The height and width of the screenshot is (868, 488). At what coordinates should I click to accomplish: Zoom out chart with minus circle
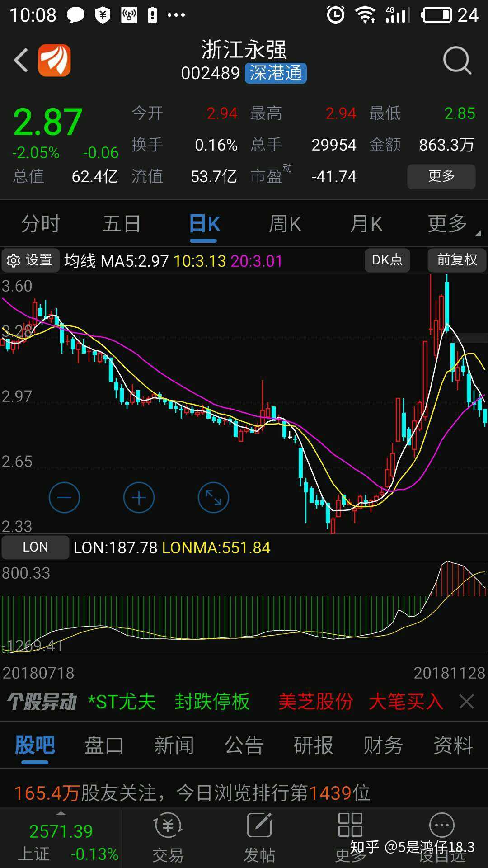click(x=64, y=497)
